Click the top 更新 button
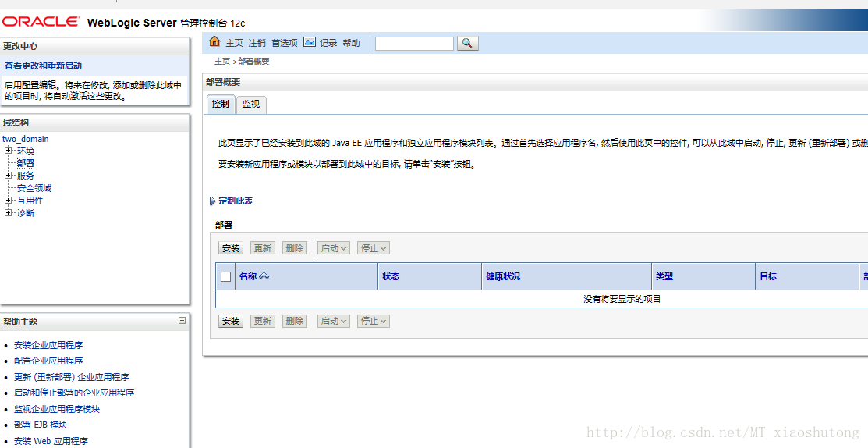Viewport: 868px width, 448px height. click(262, 248)
